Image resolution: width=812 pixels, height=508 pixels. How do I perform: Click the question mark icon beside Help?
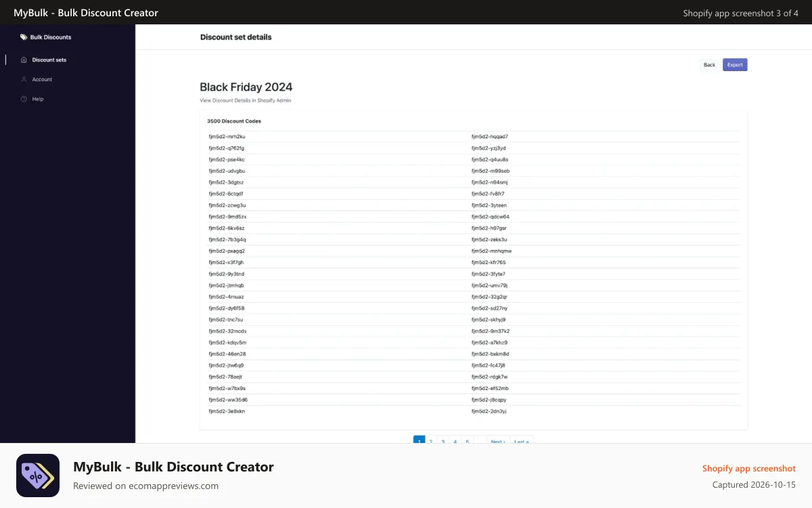[x=24, y=99]
